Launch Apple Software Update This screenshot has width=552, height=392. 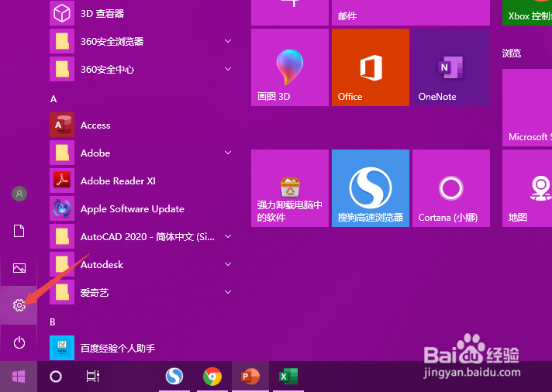click(x=141, y=208)
